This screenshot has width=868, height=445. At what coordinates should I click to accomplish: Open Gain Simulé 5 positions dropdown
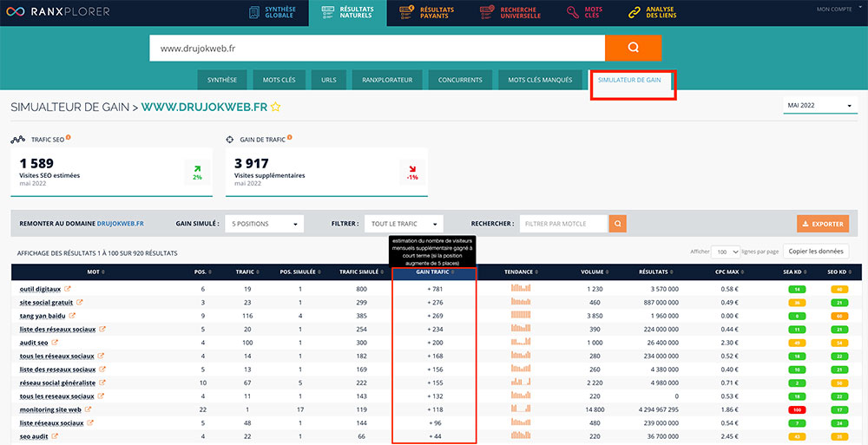coord(265,224)
